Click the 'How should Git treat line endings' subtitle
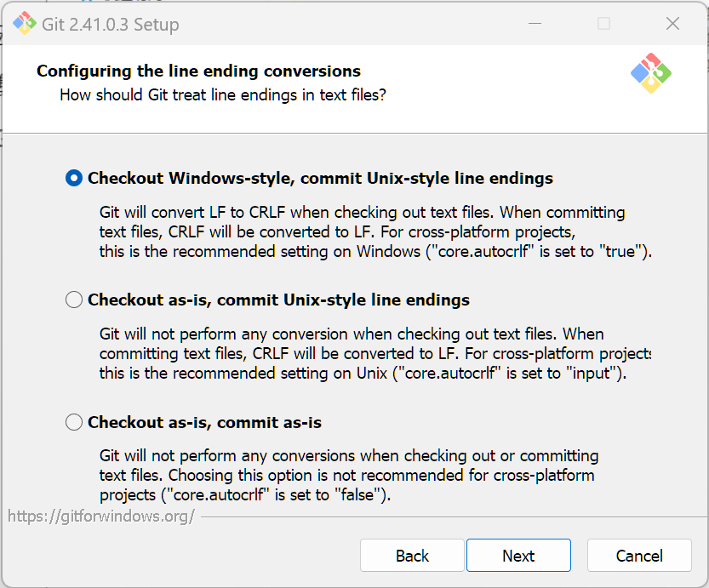Screen dimensions: 709x588 223,94
